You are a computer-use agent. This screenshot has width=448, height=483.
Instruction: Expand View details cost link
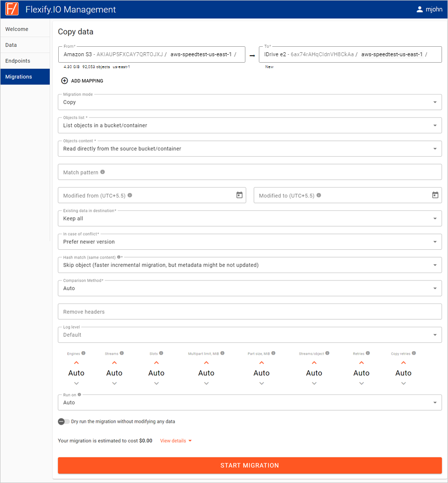[176, 441]
